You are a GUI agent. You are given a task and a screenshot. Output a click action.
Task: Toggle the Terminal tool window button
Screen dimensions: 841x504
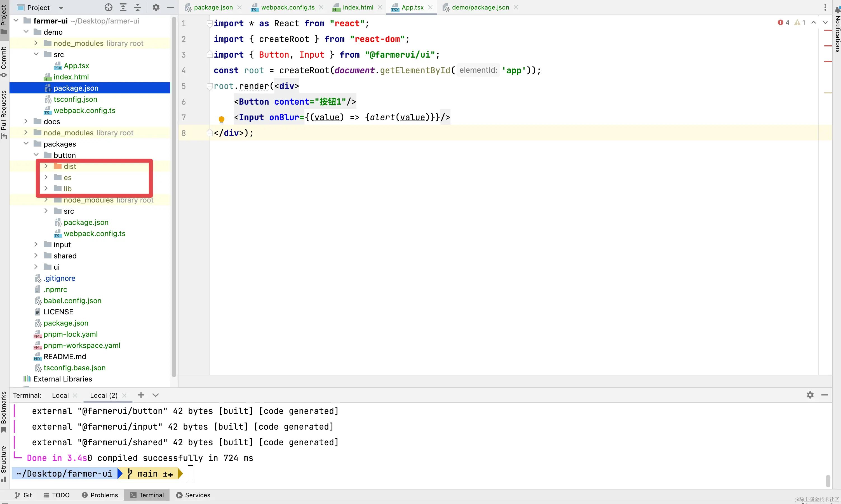point(147,495)
